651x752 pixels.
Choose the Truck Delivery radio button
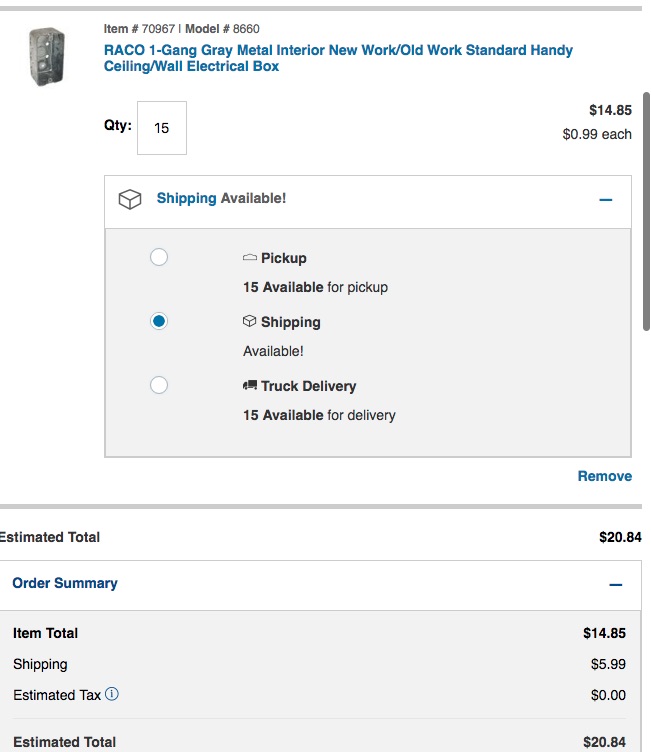tap(159, 385)
